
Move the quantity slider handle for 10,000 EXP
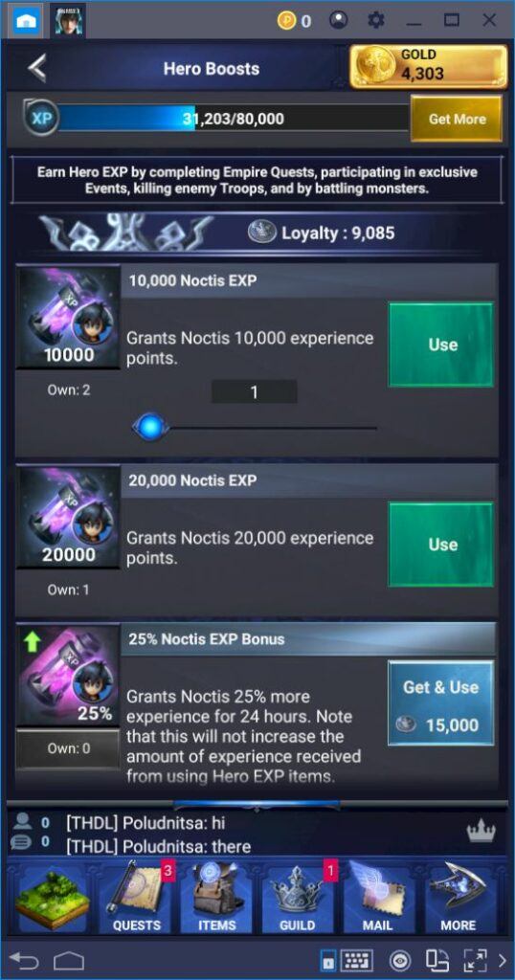(150, 428)
